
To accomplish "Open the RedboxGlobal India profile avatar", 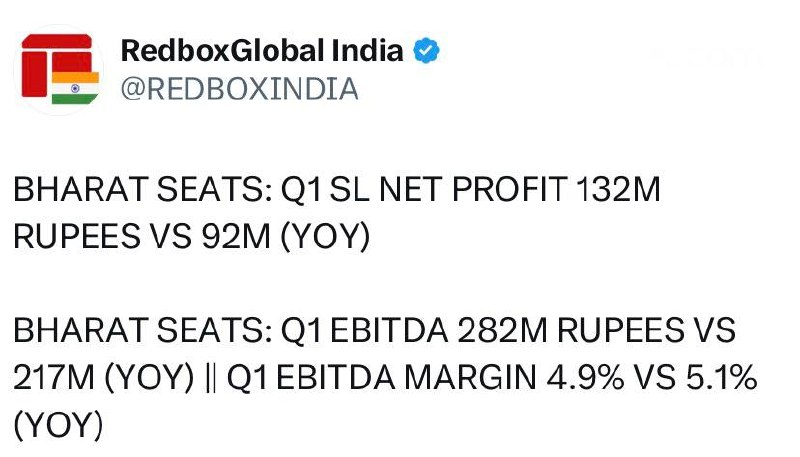I will pyautogui.click(x=59, y=69).
